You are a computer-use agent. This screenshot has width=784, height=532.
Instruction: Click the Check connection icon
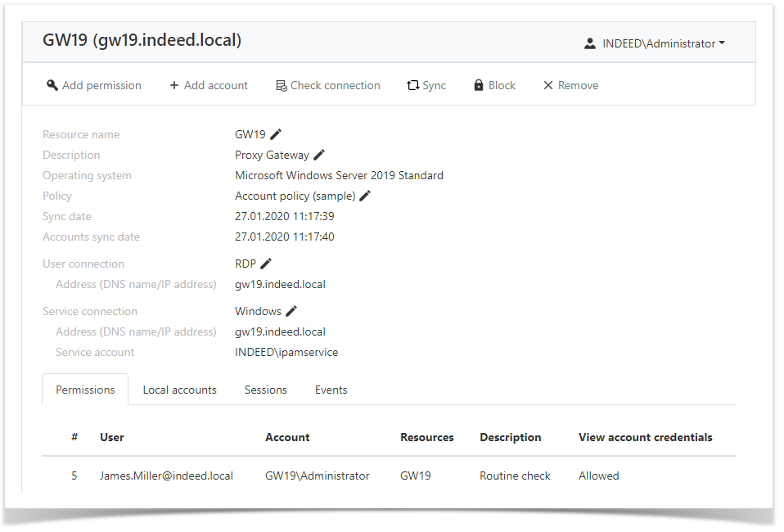[x=281, y=85]
